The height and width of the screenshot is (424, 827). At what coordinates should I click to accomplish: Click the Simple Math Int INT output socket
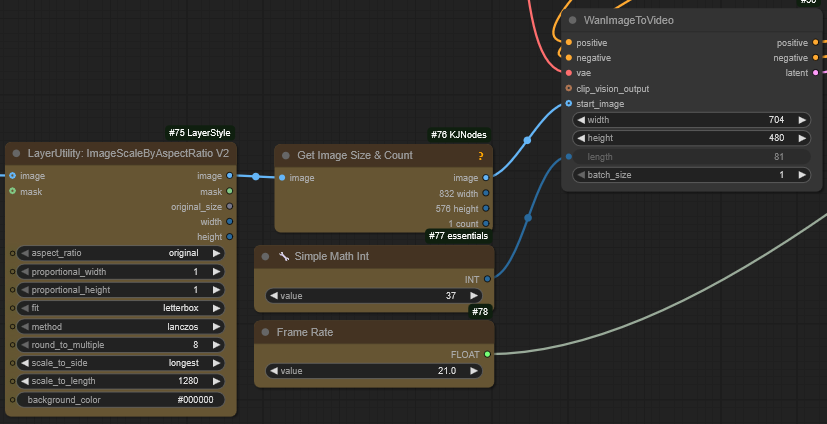pos(487,279)
